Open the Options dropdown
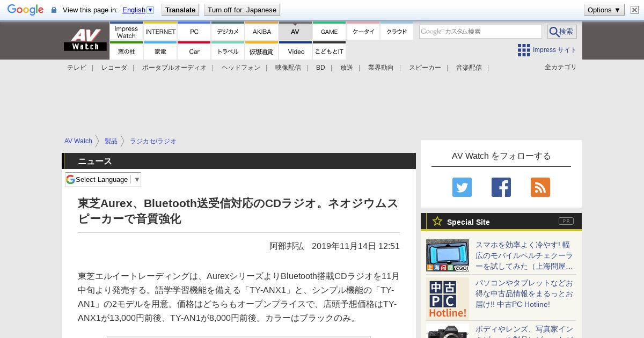The image size is (644, 338). point(604,10)
